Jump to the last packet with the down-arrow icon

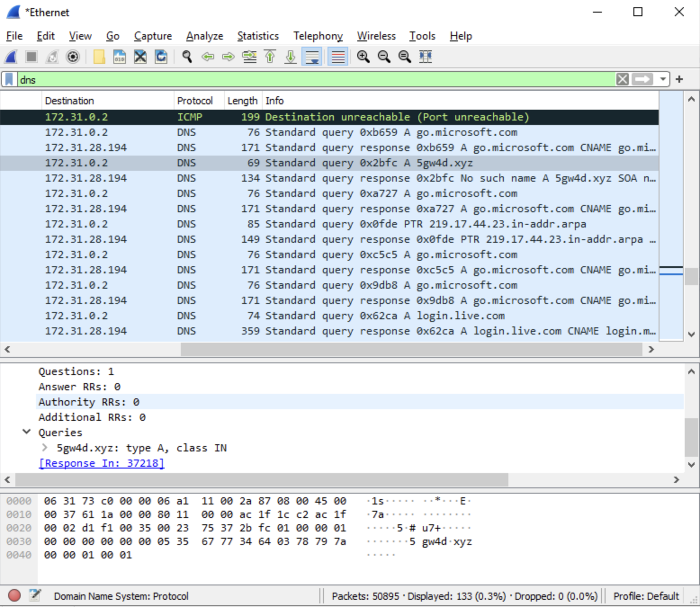[x=291, y=57]
